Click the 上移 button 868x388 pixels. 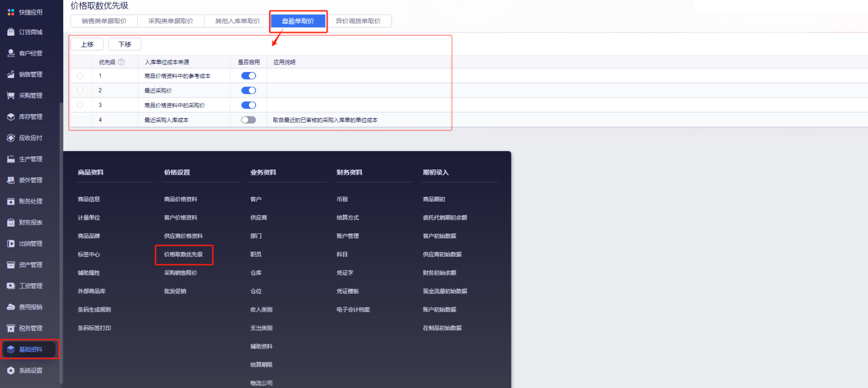[87, 44]
